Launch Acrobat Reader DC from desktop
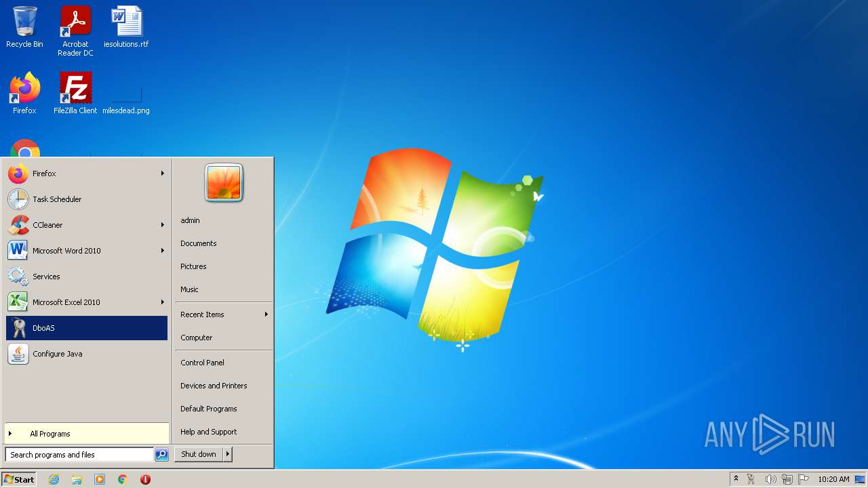This screenshot has height=488, width=868. click(x=75, y=31)
